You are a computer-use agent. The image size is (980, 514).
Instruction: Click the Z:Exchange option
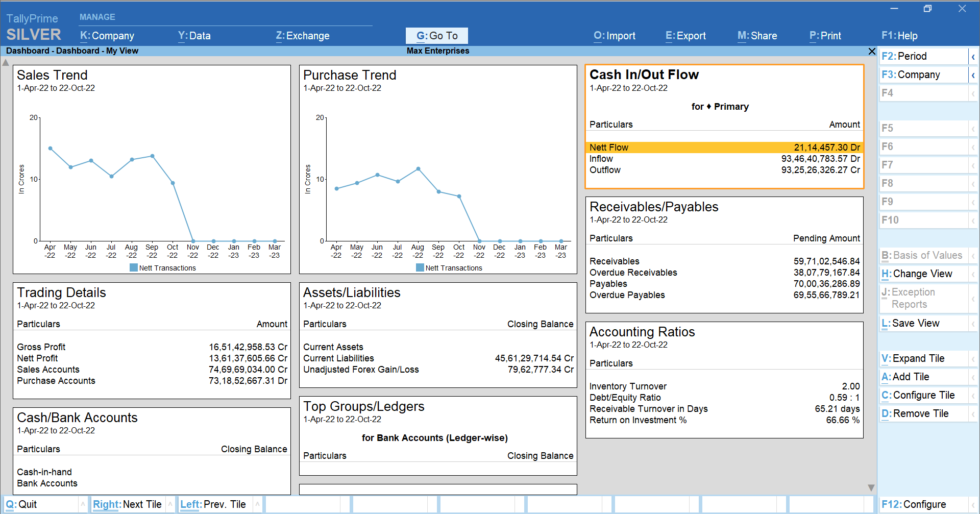coord(302,36)
